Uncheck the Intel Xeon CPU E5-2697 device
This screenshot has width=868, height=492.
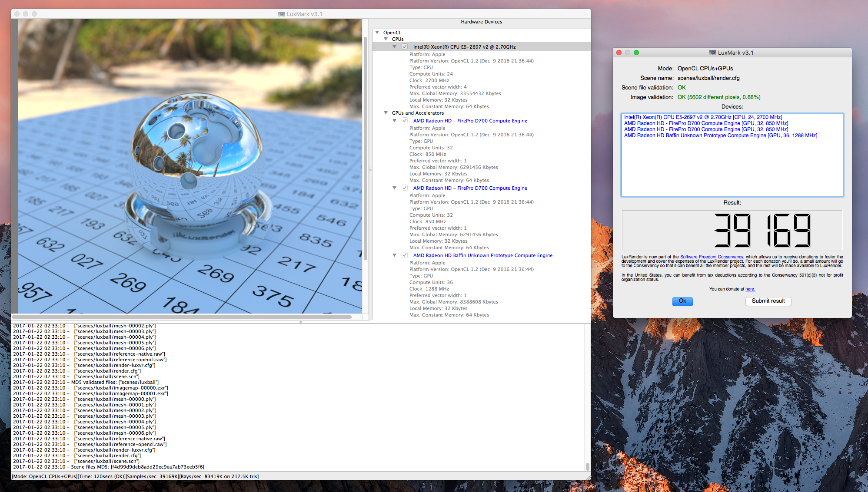pos(405,47)
